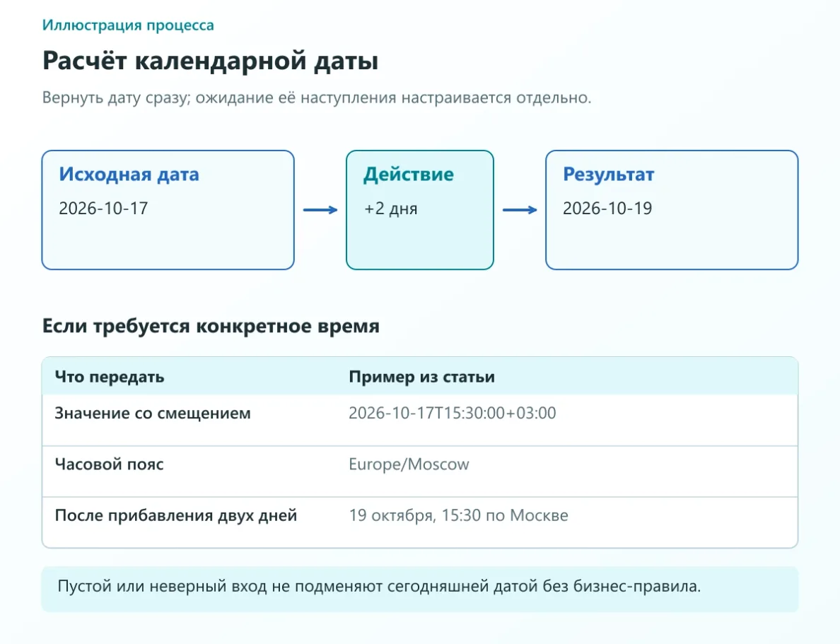Select the source date value 2026-10-17
Viewport: 840px width, 644px height.
coord(103,209)
